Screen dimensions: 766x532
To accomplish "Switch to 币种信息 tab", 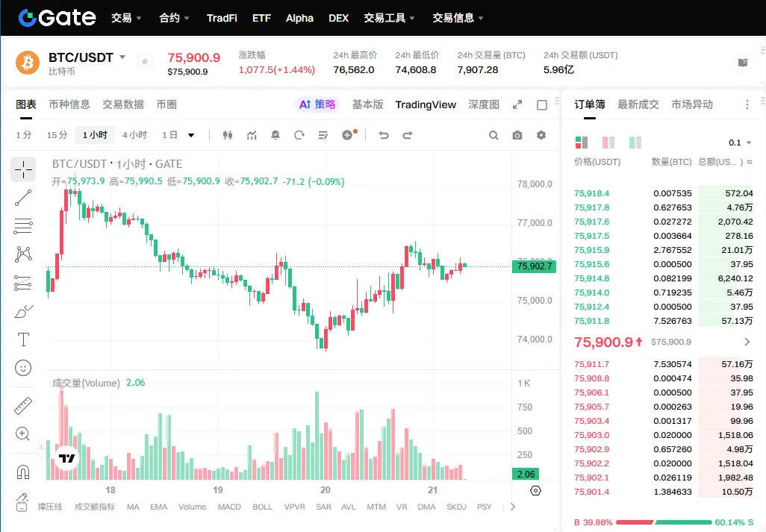I will pyautogui.click(x=69, y=104).
